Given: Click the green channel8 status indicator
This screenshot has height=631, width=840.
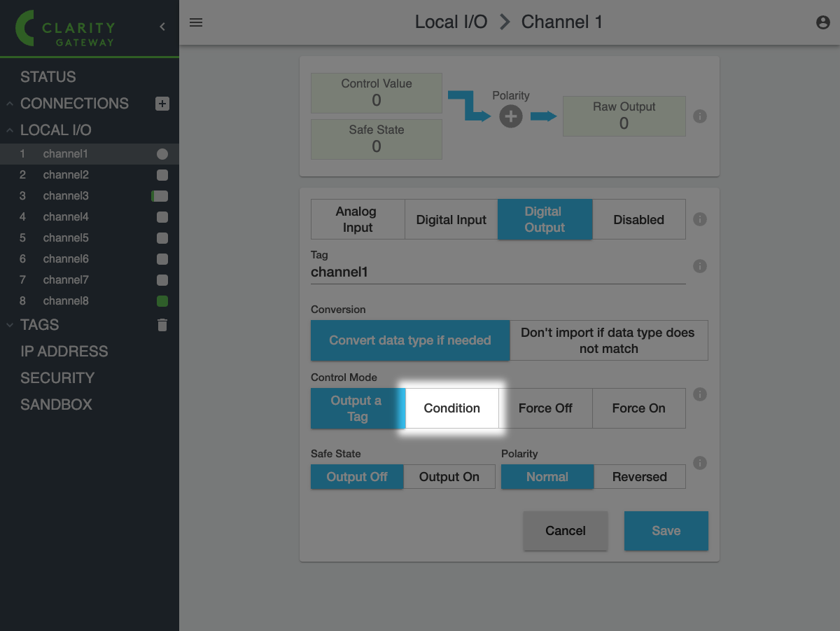Looking at the screenshot, I should click(162, 301).
